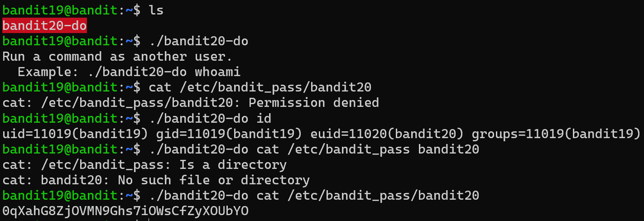Click the 'ls' command on first line

coord(156,10)
